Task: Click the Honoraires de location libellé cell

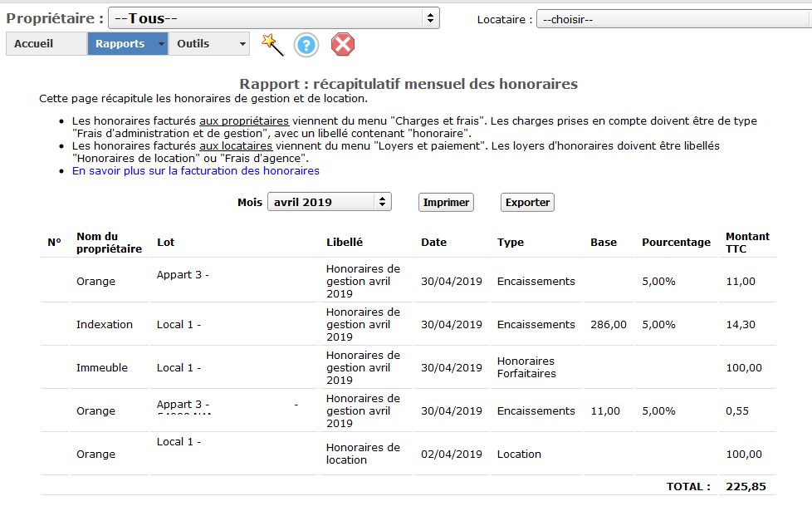Action: [x=363, y=454]
